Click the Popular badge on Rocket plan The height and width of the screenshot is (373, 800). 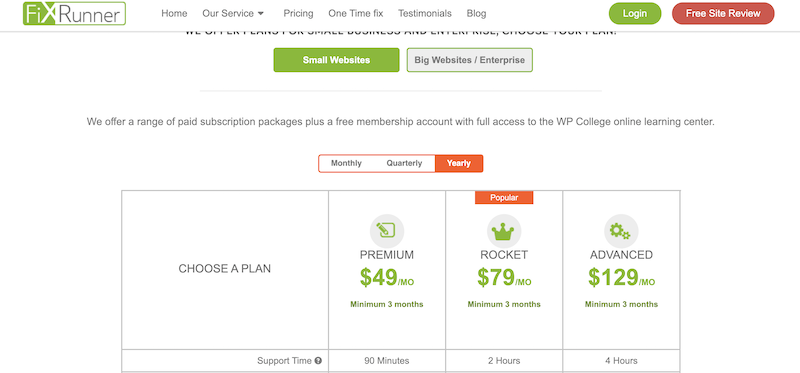504,197
